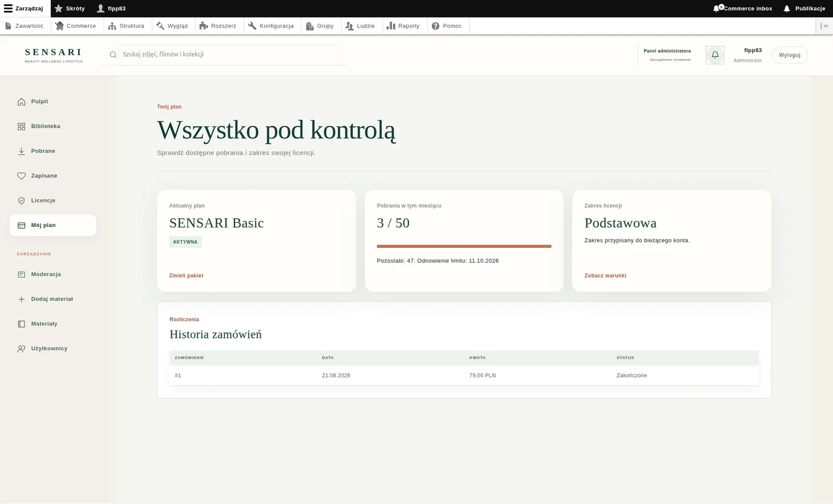Click the downloads usage progress bar
This screenshot has width=833, height=504.
pyautogui.click(x=464, y=246)
